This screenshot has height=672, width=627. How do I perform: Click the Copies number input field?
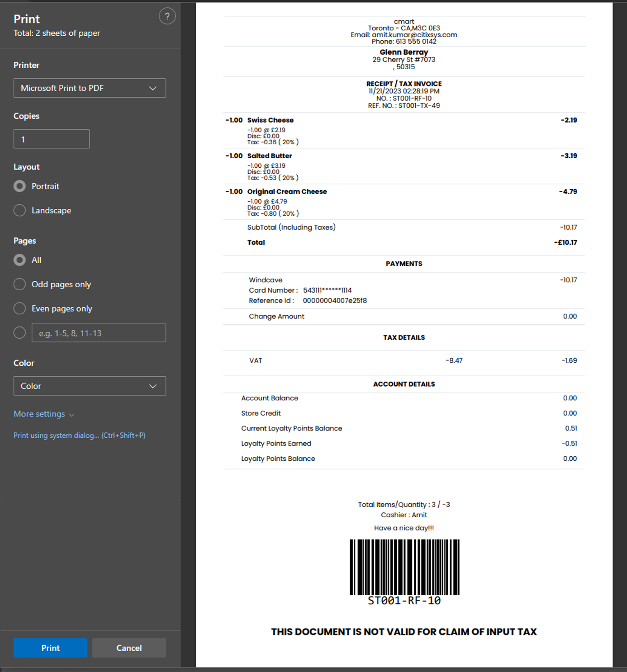point(52,139)
